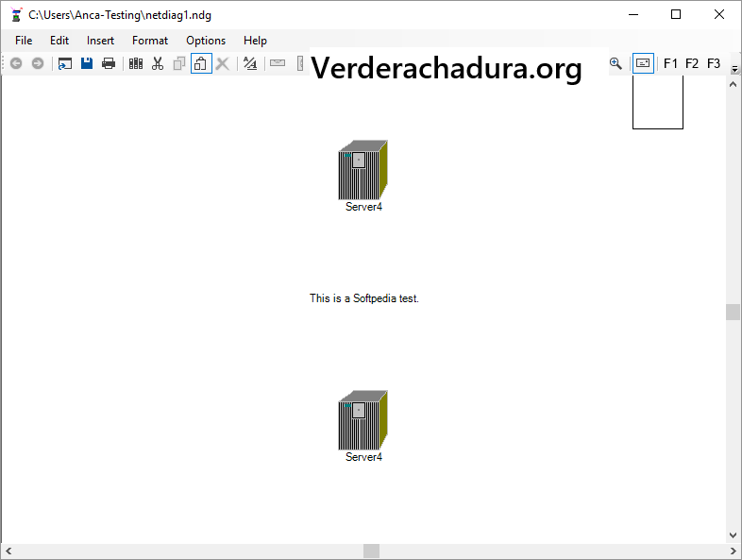Image resolution: width=742 pixels, height=560 pixels.
Task: Click the highlighted Paste toolbar icon
Action: tap(201, 63)
